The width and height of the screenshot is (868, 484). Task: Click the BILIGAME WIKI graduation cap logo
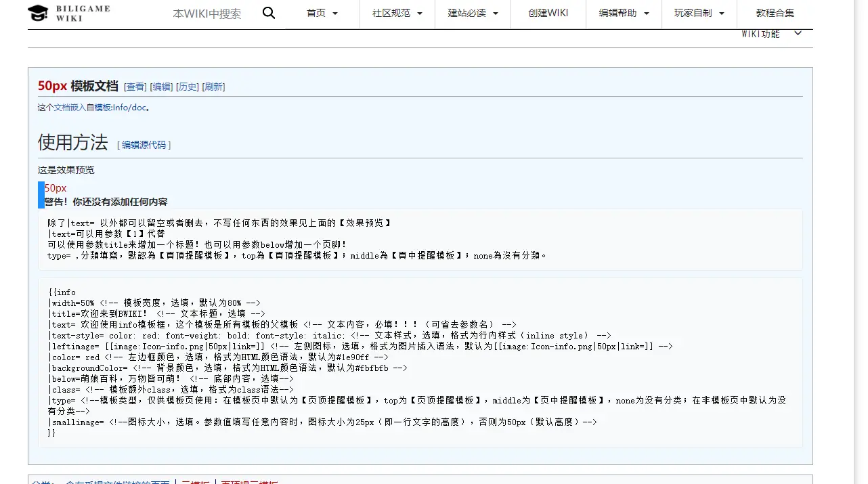click(x=38, y=13)
